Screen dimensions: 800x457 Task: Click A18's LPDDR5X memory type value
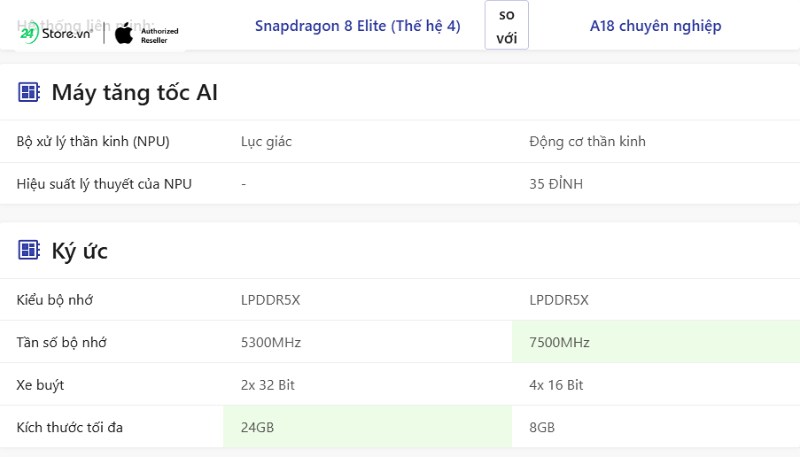[x=559, y=300]
